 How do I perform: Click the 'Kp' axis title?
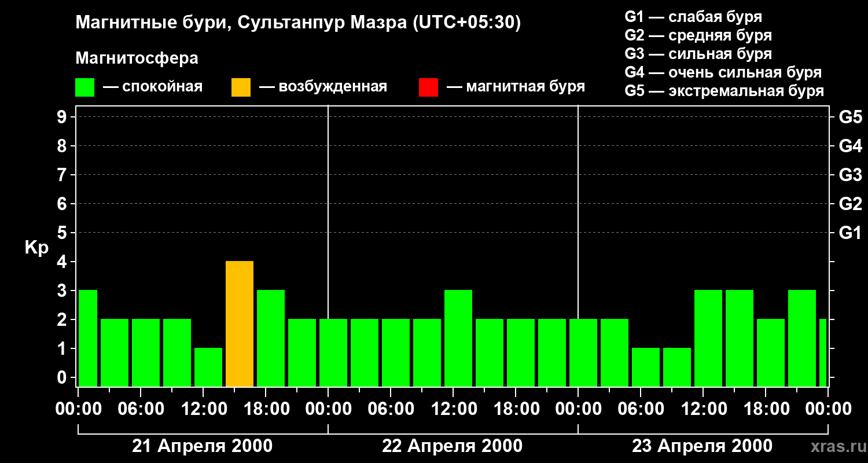coord(36,248)
